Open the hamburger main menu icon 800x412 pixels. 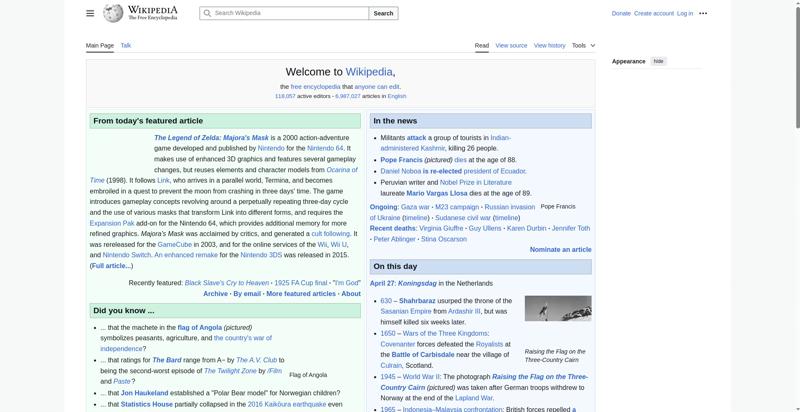90,13
